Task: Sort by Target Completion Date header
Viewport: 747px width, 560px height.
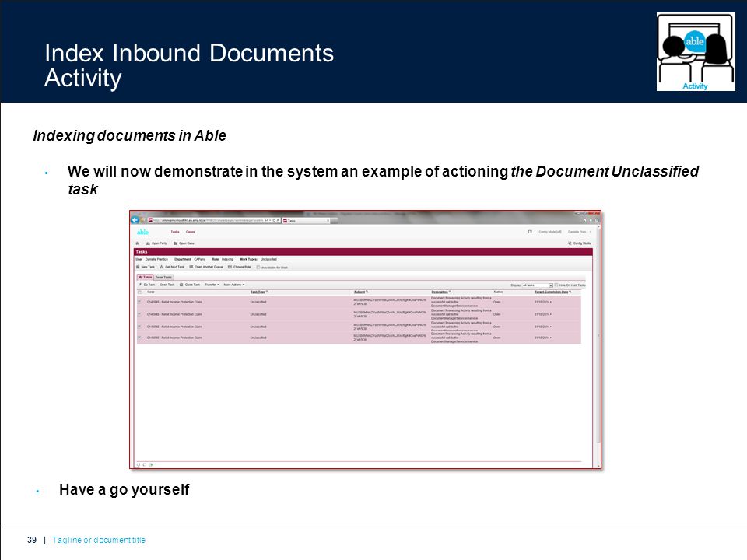Action: click(x=551, y=292)
